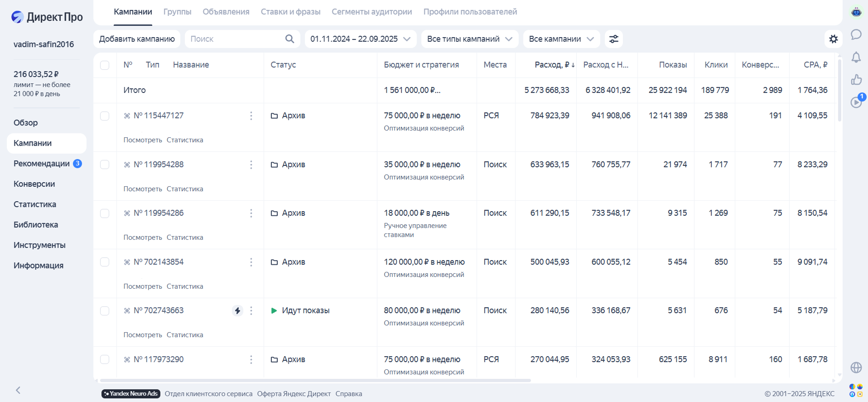Select checkbox for campaign 115447127
868x402 pixels.
(105, 116)
